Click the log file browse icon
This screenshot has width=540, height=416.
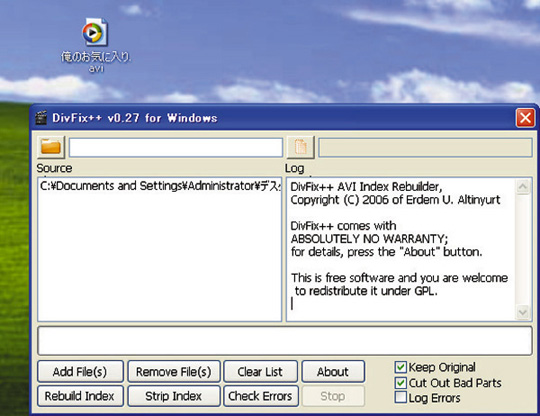pyautogui.click(x=301, y=147)
